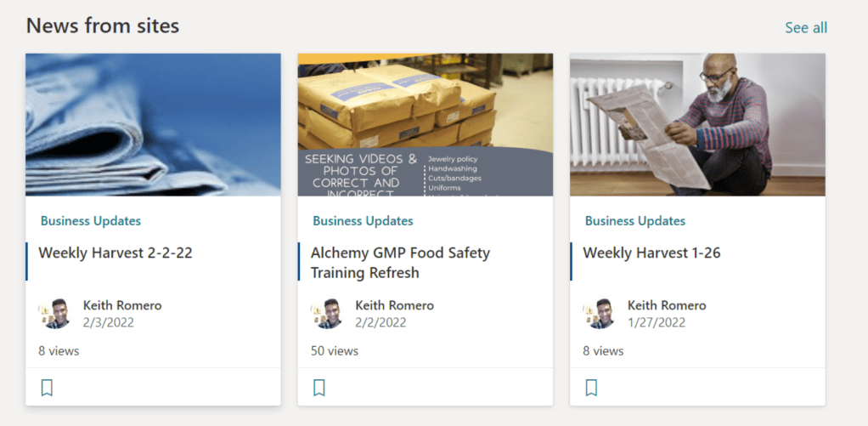This screenshot has width=868, height=426.
Task: Click the man reading newspaper thumbnail
Action: tap(697, 124)
